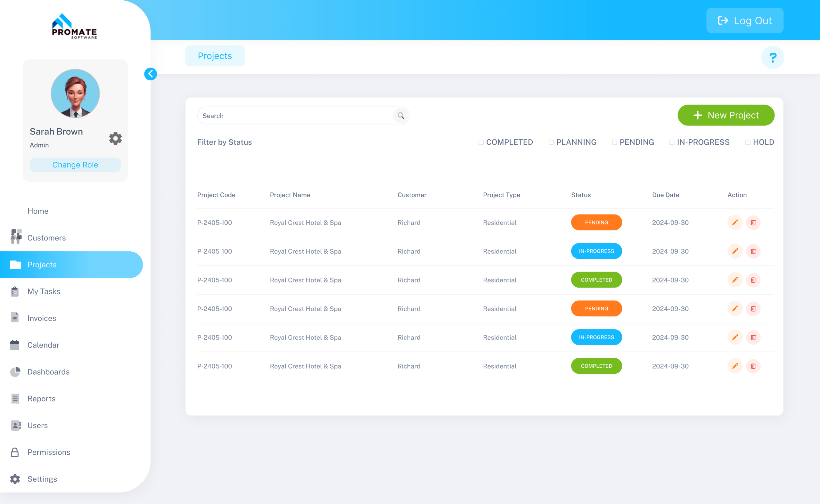Toggle the HOLD status filter
The width and height of the screenshot is (820, 504).
[x=748, y=142]
